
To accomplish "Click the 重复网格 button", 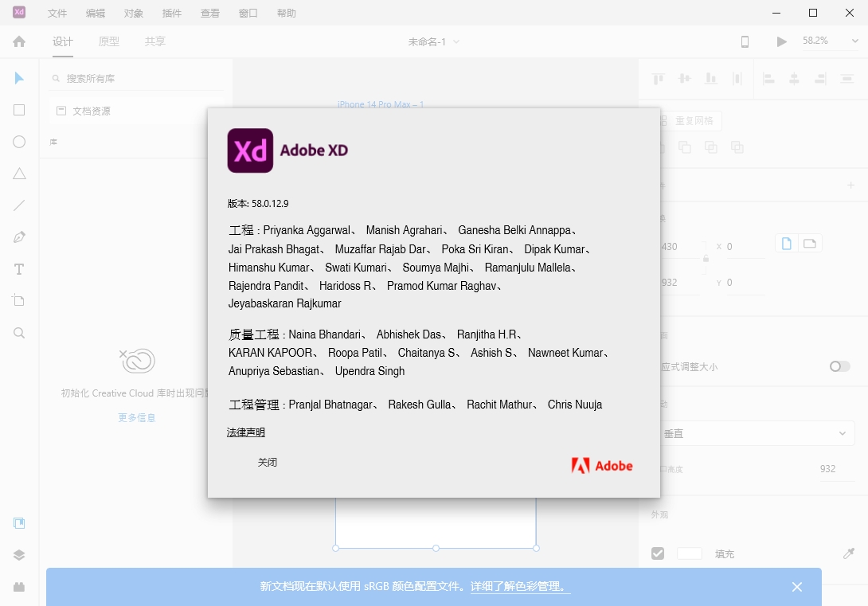I will coord(690,121).
